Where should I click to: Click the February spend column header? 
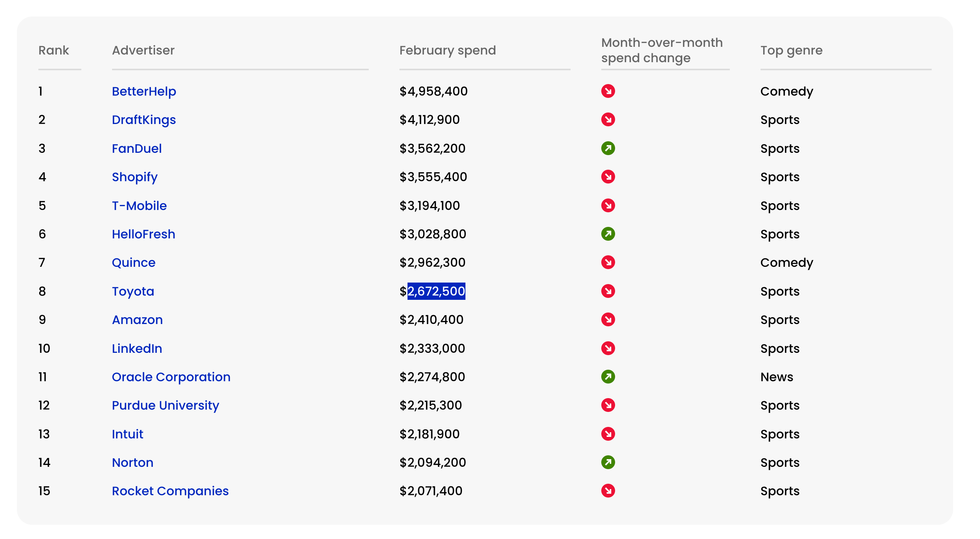[447, 50]
